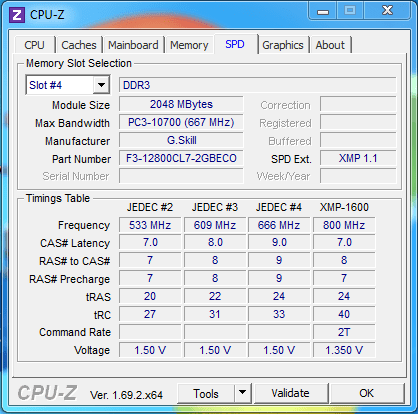418x414 pixels.
Task: Click the 8.0 CAS# Latency cell
Action: [x=215, y=242]
